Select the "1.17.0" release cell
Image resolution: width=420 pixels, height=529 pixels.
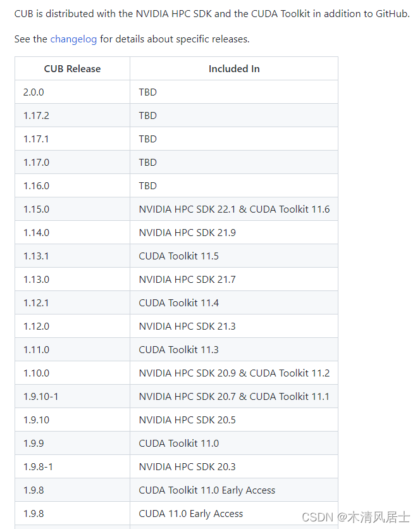[x=72, y=162]
